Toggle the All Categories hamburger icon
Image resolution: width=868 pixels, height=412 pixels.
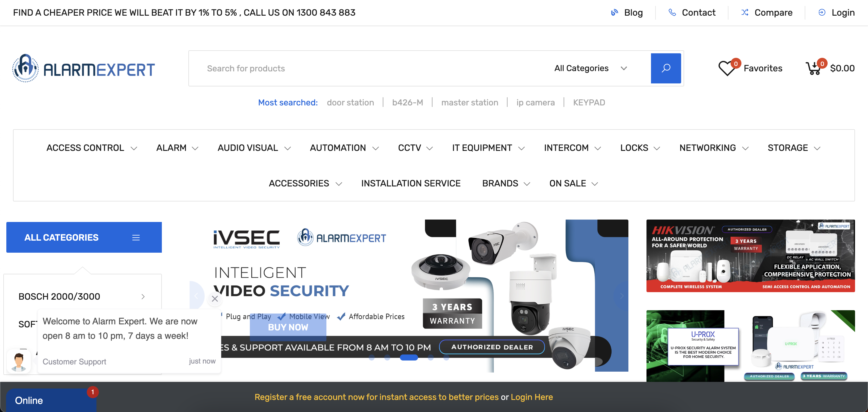coord(136,238)
